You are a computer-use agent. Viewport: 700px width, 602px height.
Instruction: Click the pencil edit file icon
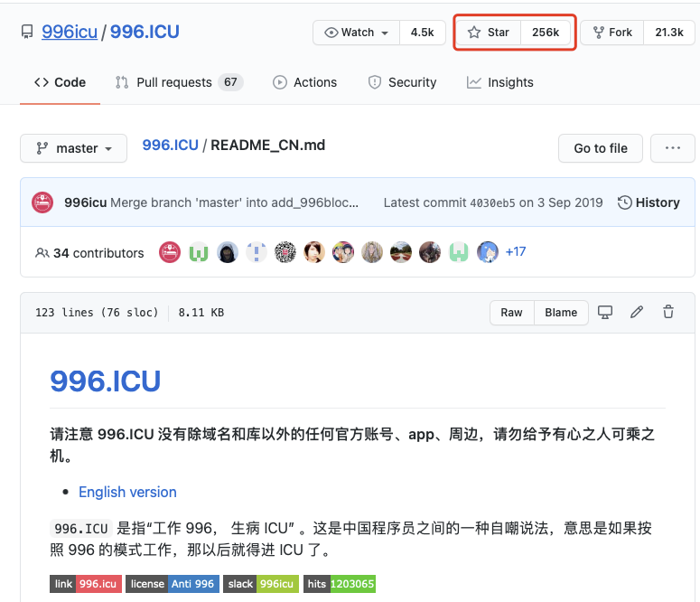click(x=637, y=313)
